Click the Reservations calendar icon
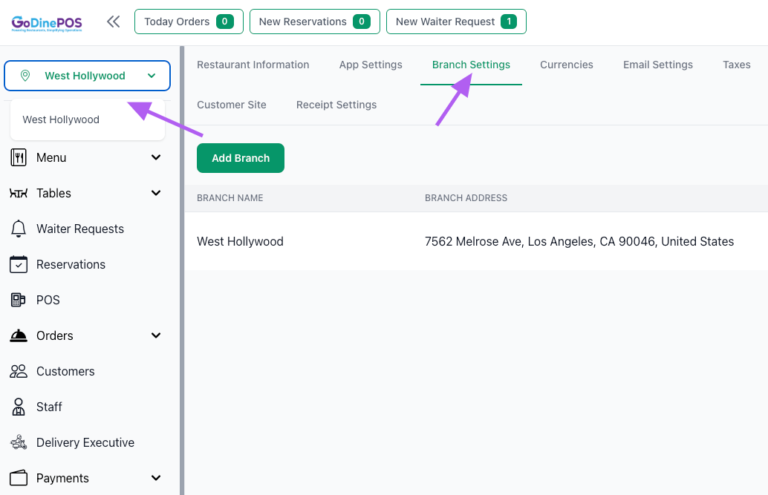Image resolution: width=768 pixels, height=495 pixels. (19, 264)
